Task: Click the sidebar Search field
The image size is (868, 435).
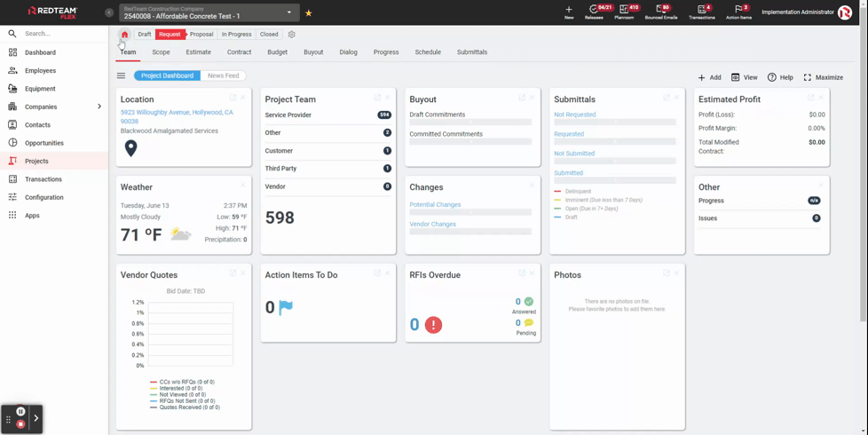Action: 54,34
